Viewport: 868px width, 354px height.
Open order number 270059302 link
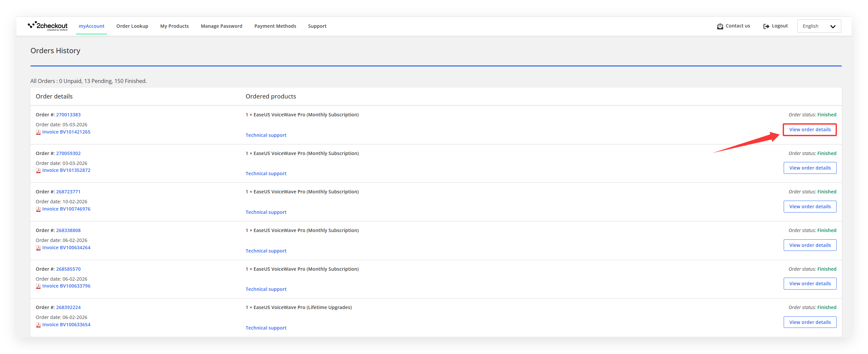click(x=68, y=153)
